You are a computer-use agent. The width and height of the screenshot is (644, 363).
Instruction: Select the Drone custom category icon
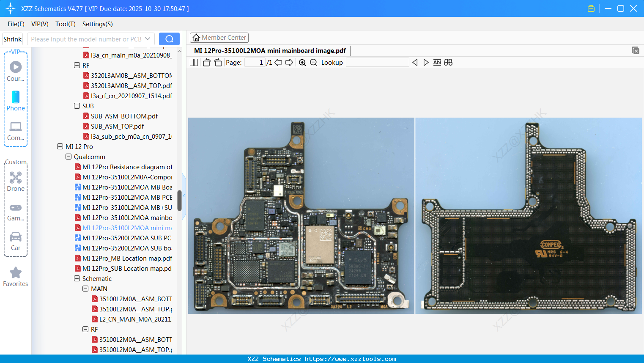(x=15, y=178)
